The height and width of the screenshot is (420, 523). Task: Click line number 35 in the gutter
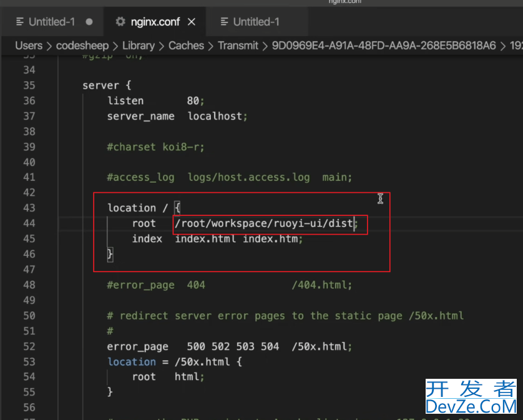(x=29, y=85)
